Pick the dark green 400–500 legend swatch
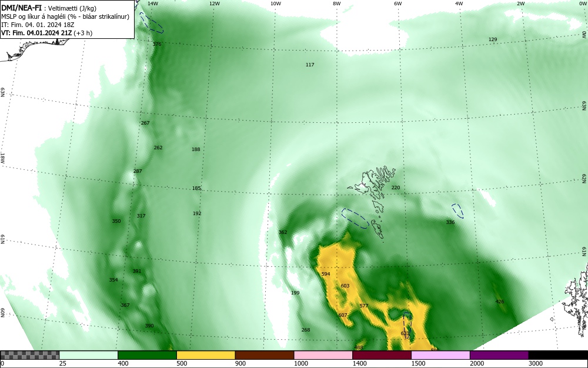The image size is (588, 368). [x=147, y=355]
